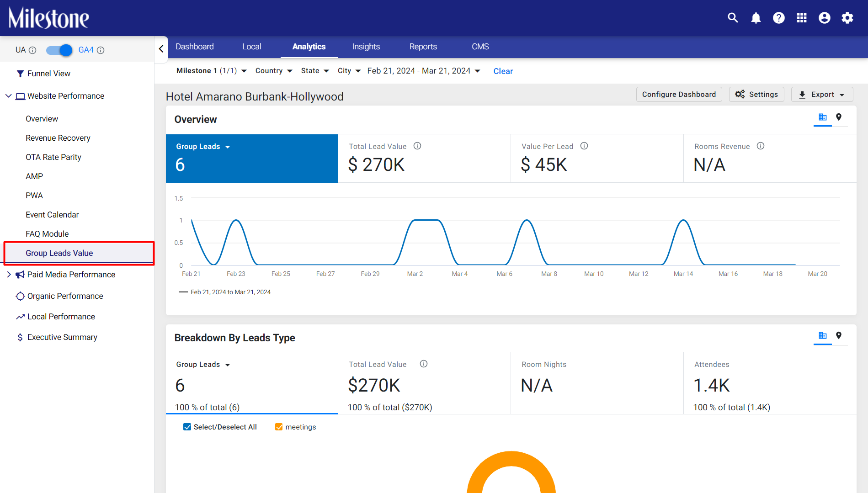The image size is (868, 493).
Task: Click the chart legend Feb 21, 2024 to Mar 21, 2024
Action: pyautogui.click(x=225, y=292)
